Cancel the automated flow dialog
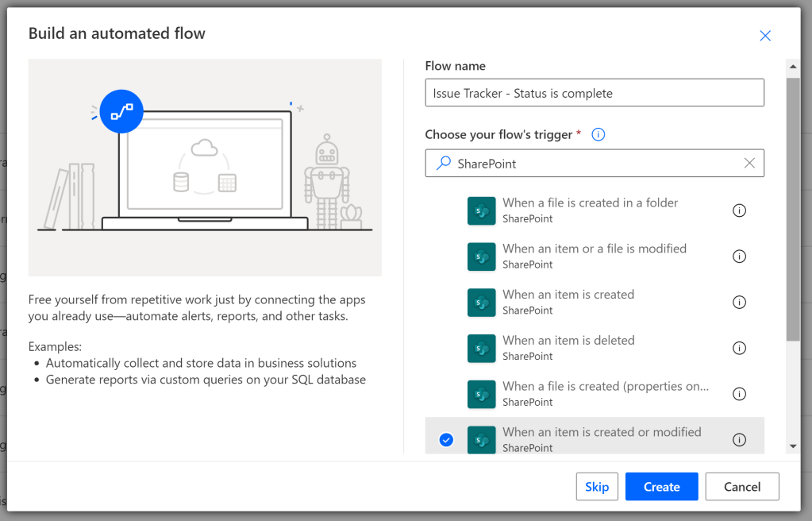The width and height of the screenshot is (812, 521). [x=741, y=487]
